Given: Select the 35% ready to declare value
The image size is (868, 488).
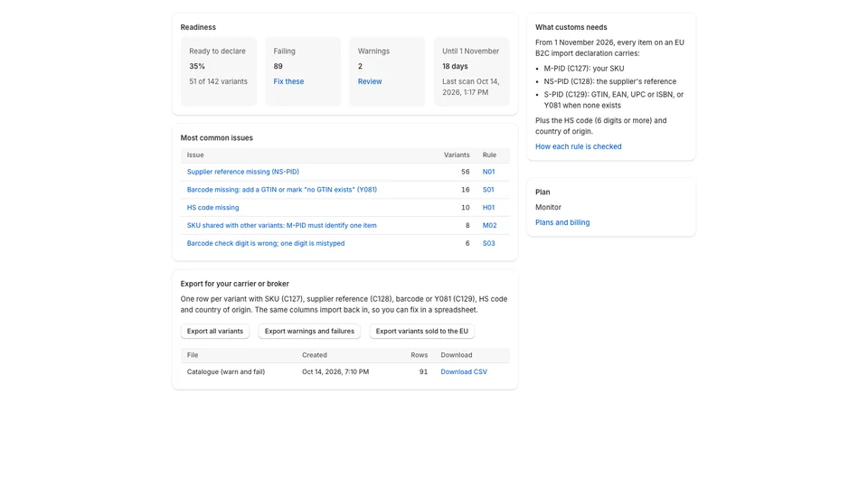Looking at the screenshot, I should 197,66.
